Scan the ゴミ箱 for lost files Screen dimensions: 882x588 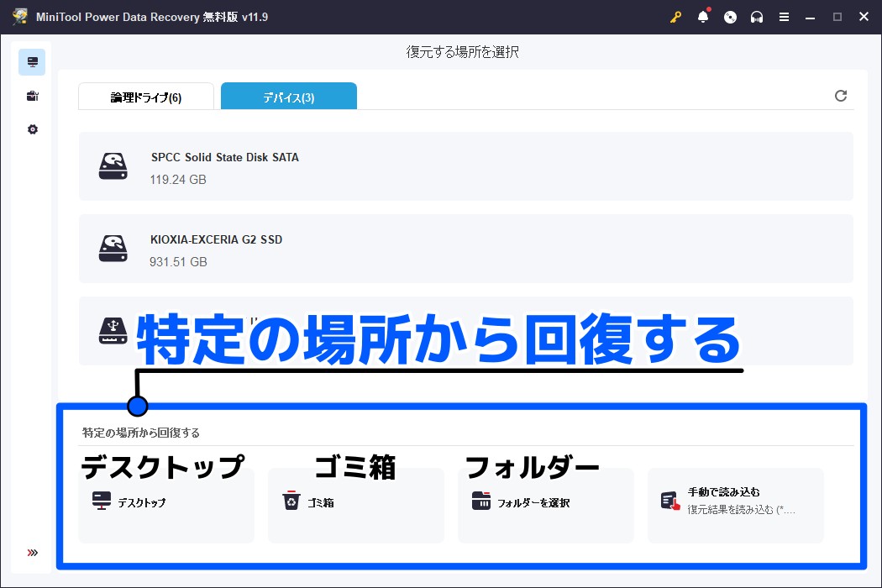(x=355, y=504)
